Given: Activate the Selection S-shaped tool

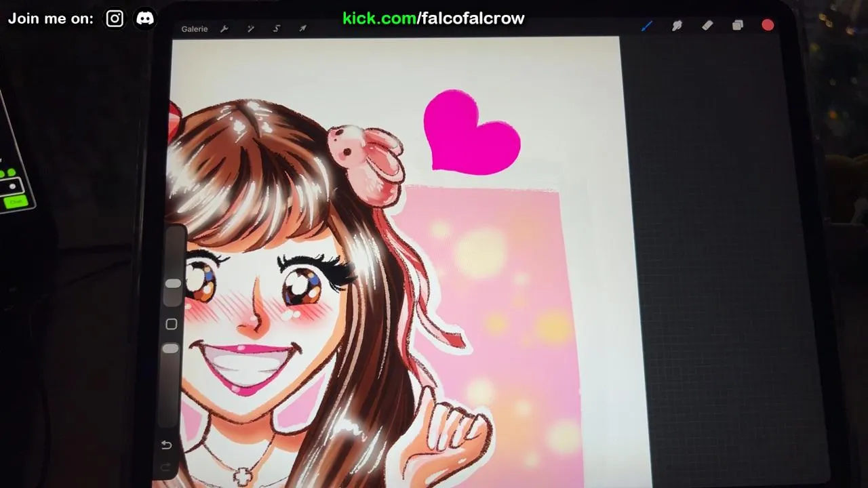Looking at the screenshot, I should (x=277, y=28).
